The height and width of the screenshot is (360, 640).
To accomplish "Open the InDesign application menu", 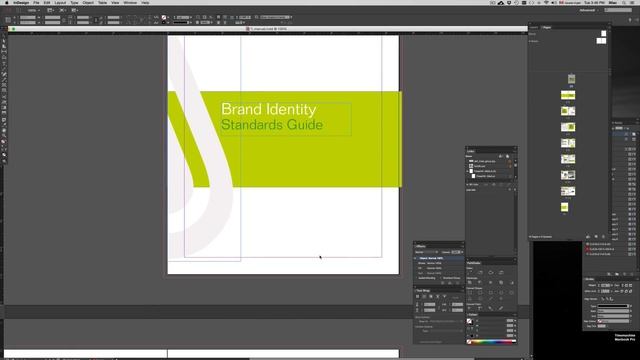I will 21,2.
